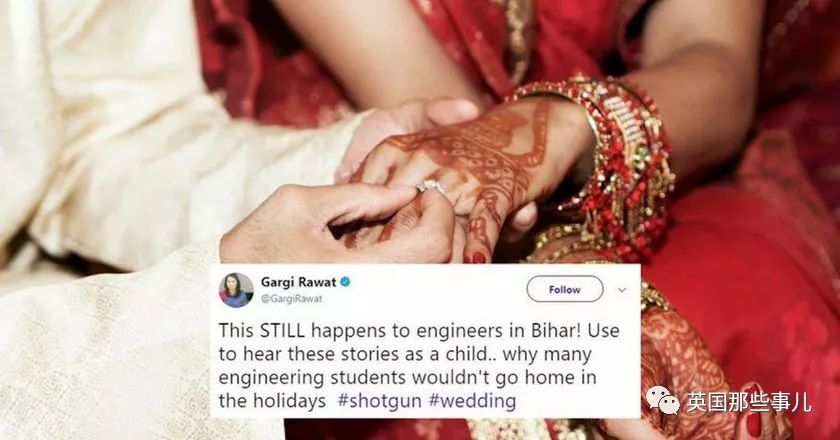Click the diamond ring on the bride's finger

pos(430,187)
